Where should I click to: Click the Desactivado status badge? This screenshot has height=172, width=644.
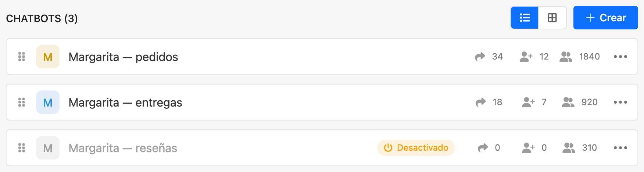tap(416, 148)
